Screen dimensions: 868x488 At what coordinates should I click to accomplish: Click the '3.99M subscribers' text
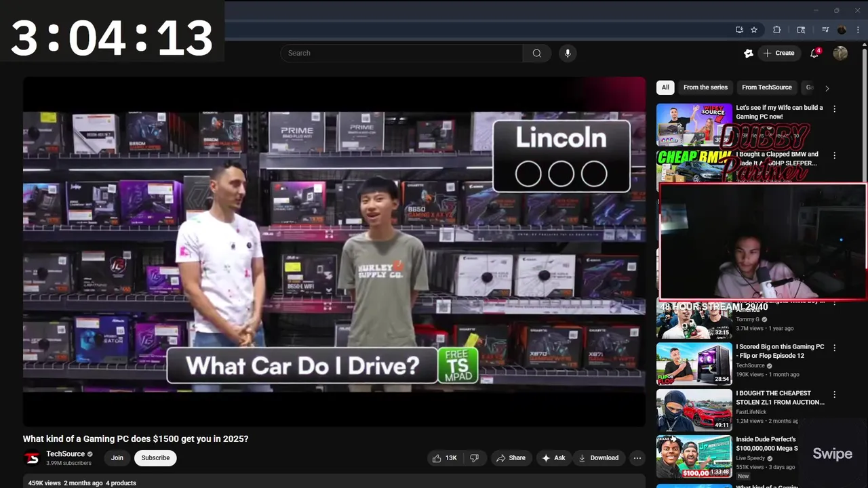[x=68, y=463]
